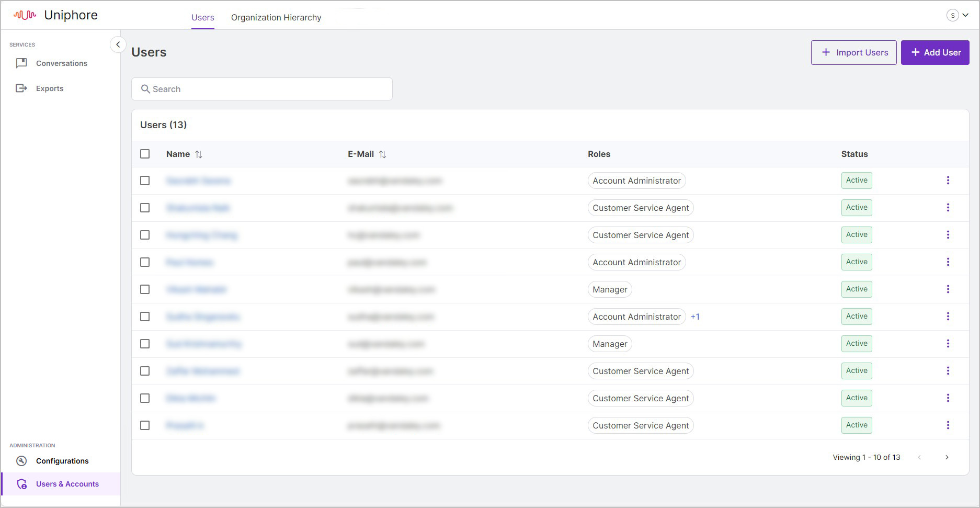Check the first row Account Administrator checkbox
Image resolution: width=980 pixels, height=508 pixels.
point(145,180)
